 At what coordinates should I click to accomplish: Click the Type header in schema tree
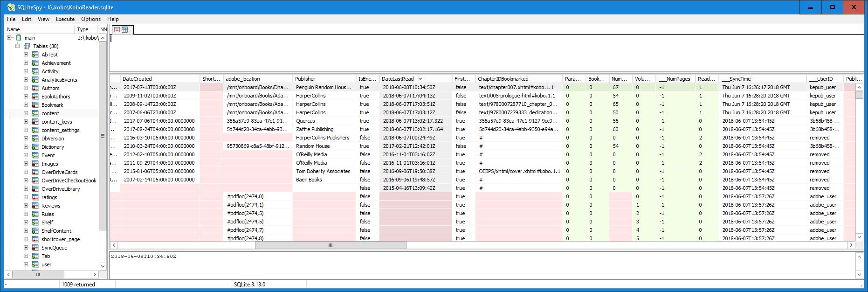(x=87, y=29)
